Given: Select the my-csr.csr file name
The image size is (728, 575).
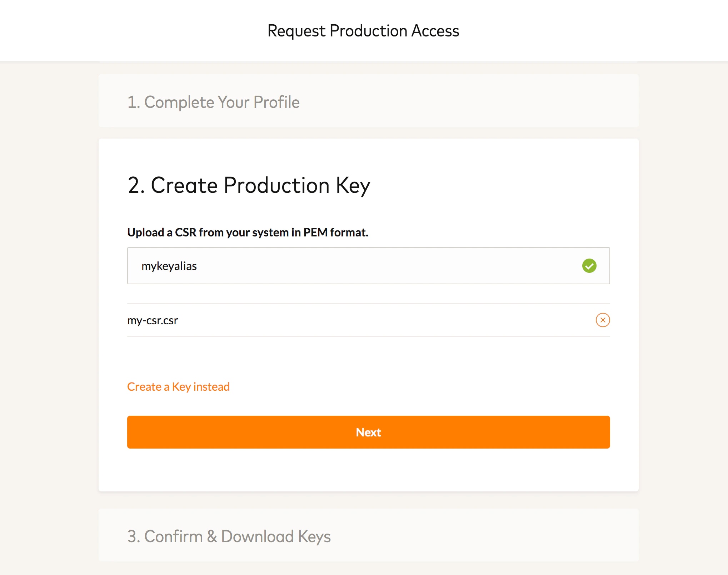Looking at the screenshot, I should [153, 320].
